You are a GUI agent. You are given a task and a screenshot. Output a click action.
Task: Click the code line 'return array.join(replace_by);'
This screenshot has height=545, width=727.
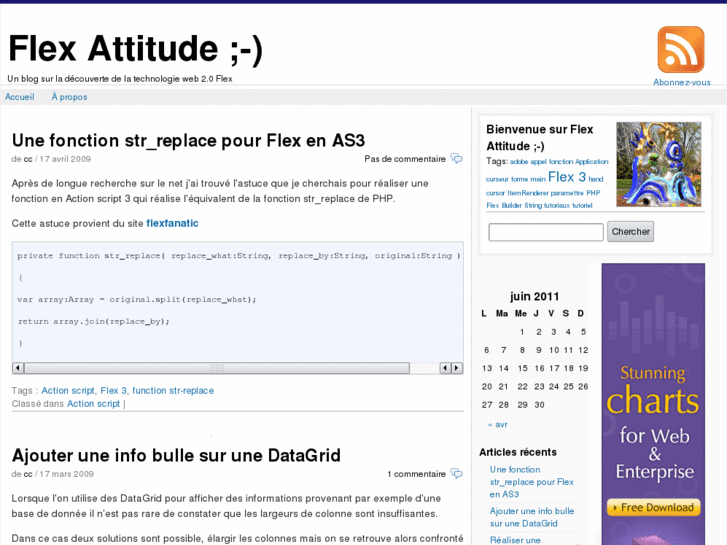(x=94, y=321)
